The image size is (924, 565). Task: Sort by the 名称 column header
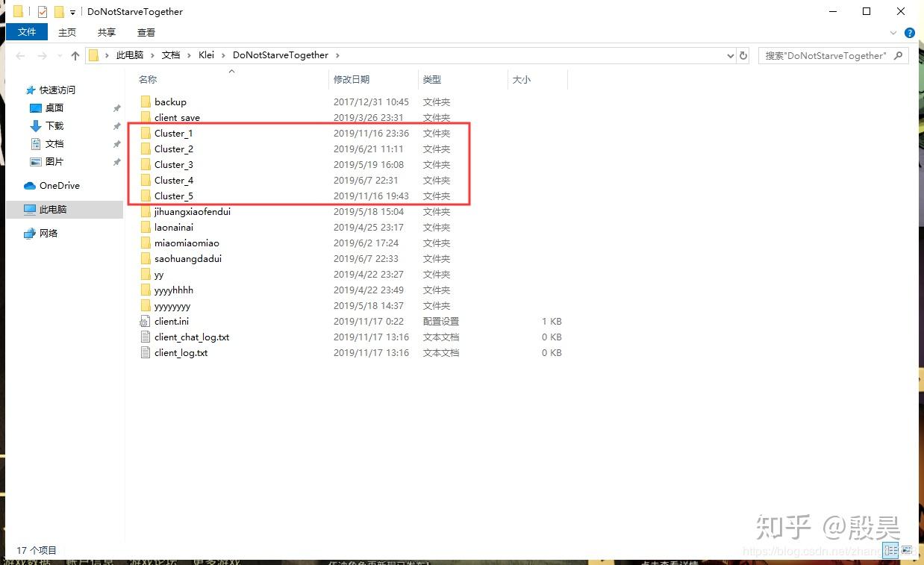point(148,79)
